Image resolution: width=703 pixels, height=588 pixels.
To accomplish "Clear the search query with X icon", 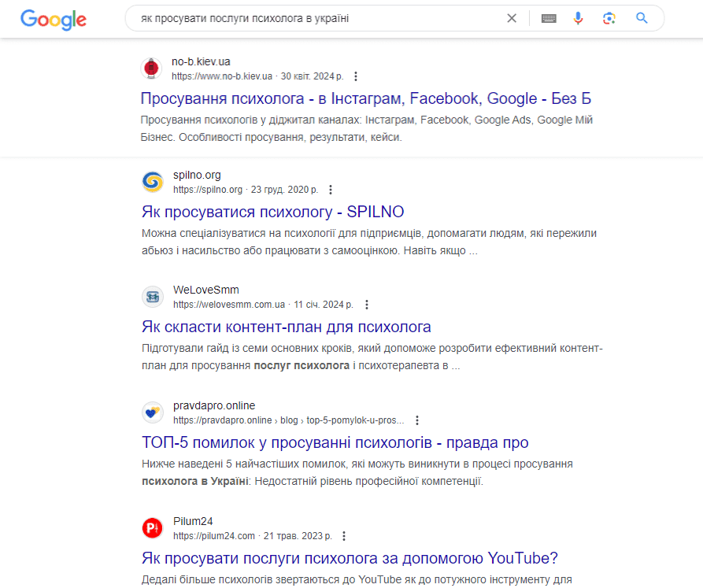I will pyautogui.click(x=512, y=18).
